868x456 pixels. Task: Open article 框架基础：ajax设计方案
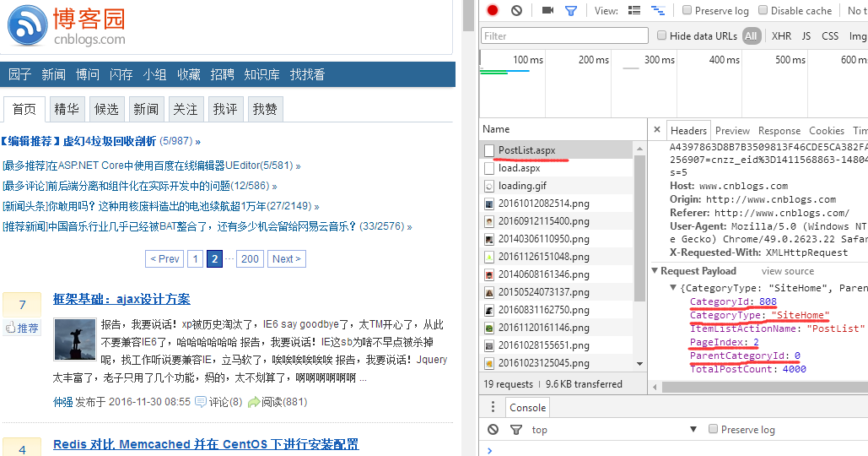(121, 299)
